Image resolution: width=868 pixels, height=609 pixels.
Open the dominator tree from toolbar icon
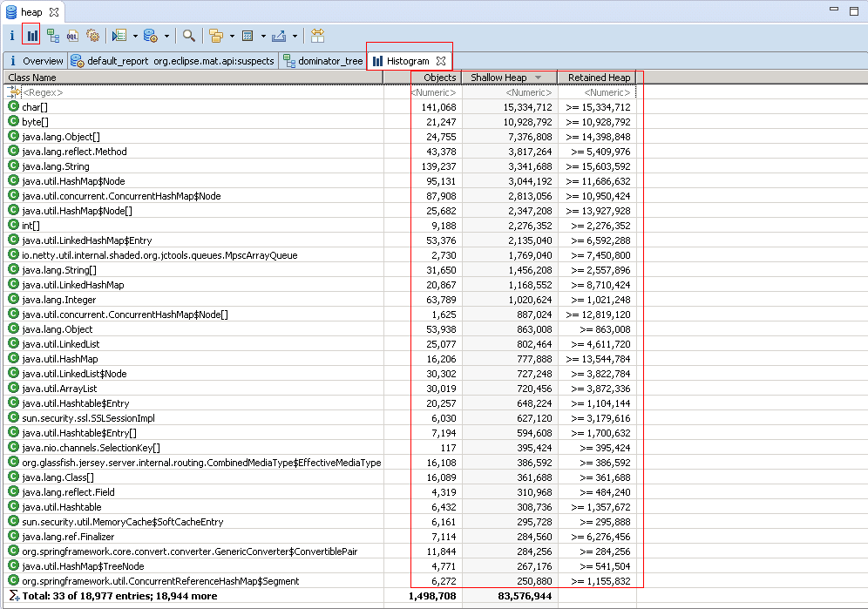tap(53, 36)
